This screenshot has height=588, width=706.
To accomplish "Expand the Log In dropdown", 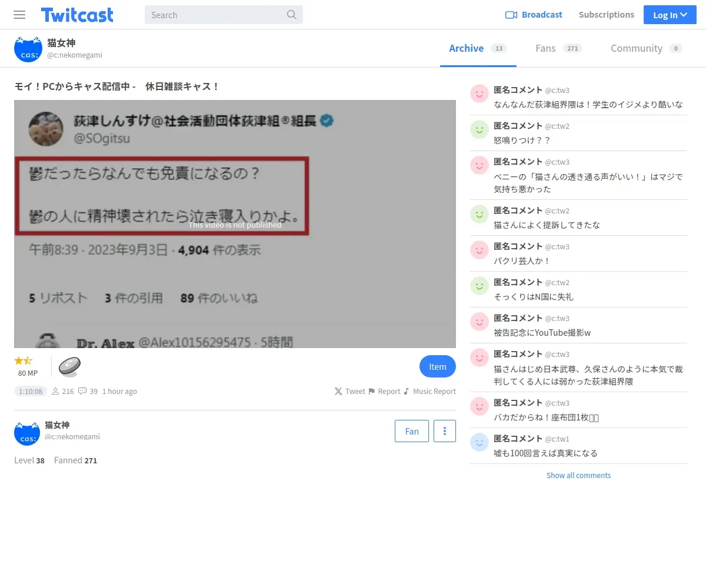I will 670,15.
